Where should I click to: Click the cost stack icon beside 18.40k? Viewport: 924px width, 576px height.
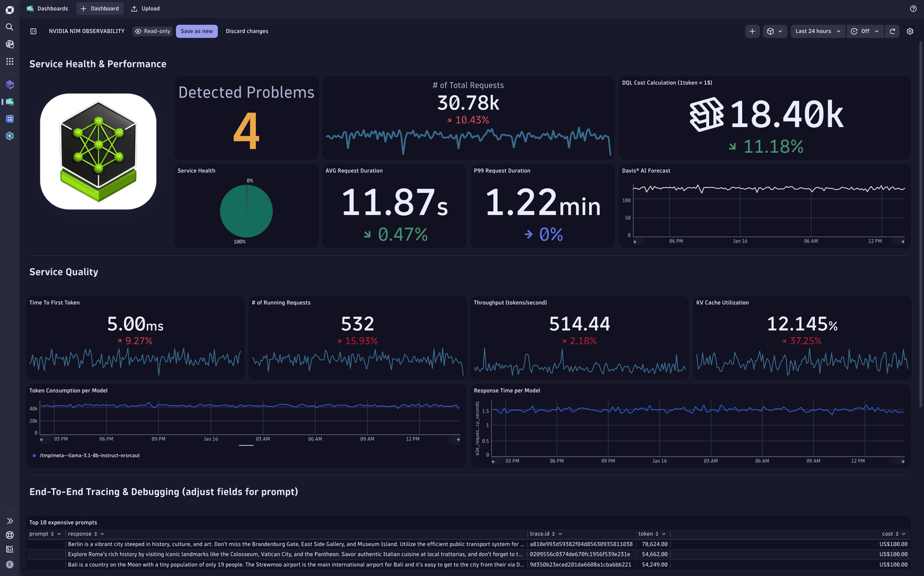point(706,114)
